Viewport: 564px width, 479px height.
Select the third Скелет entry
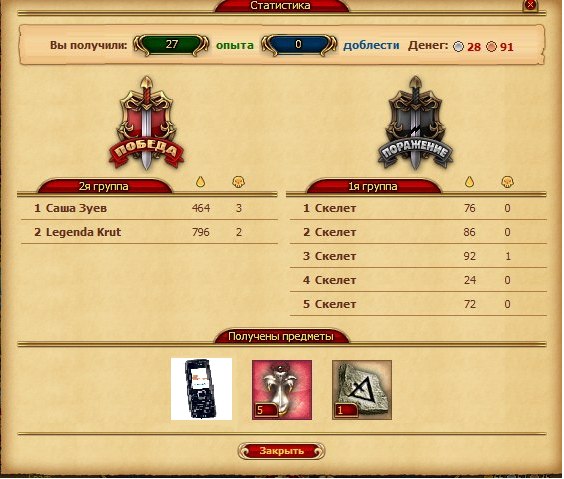coord(418,256)
